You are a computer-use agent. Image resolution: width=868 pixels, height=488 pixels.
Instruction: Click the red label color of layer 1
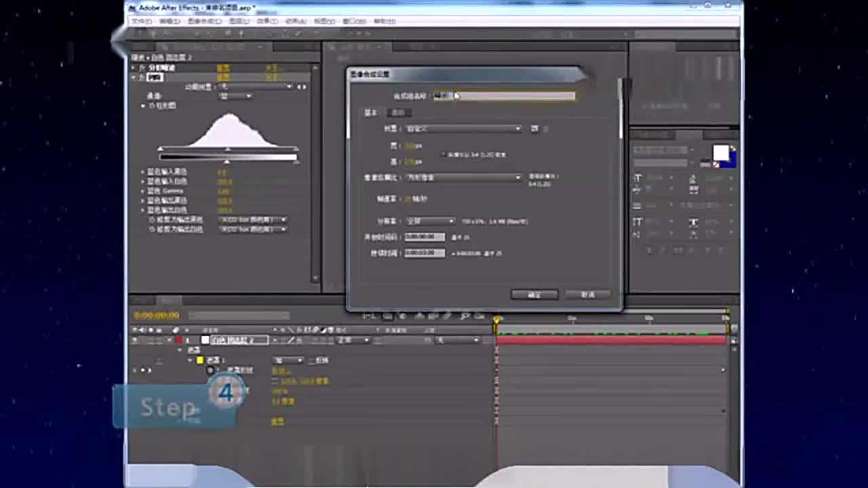(x=179, y=340)
